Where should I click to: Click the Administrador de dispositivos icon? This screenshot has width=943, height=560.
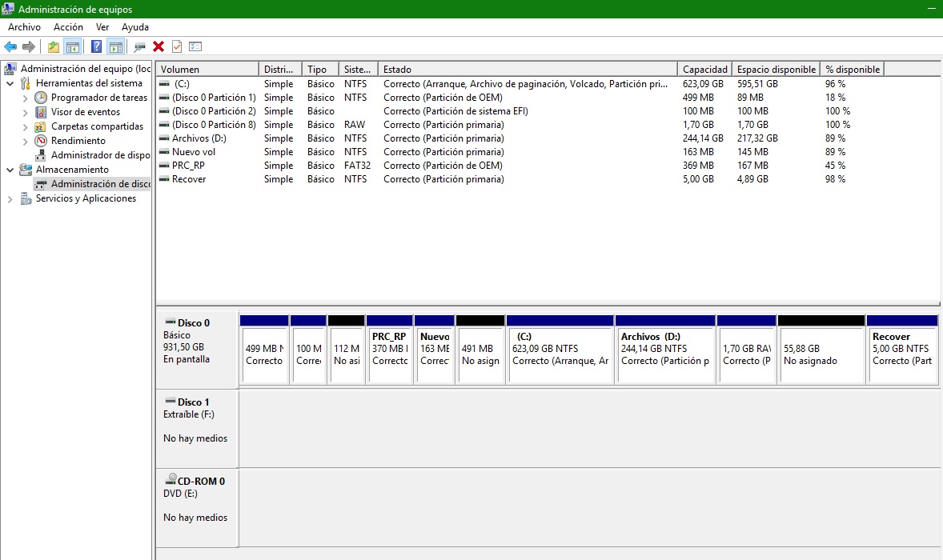tap(41, 155)
